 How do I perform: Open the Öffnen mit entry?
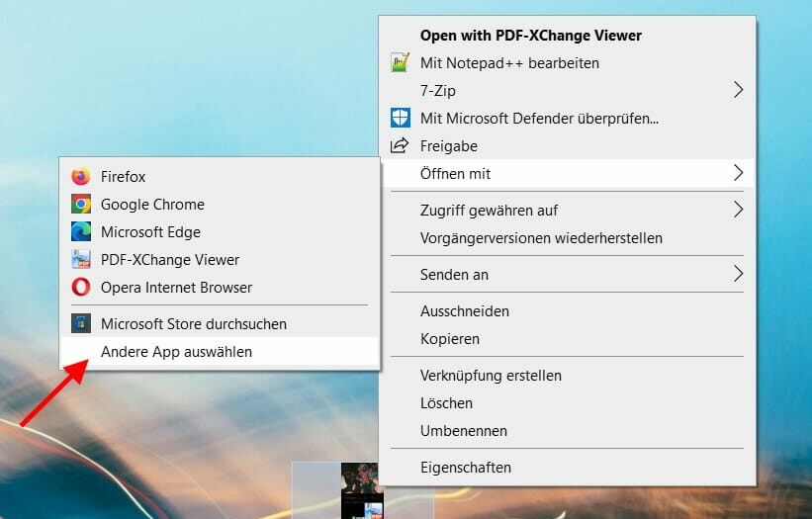tap(568, 173)
